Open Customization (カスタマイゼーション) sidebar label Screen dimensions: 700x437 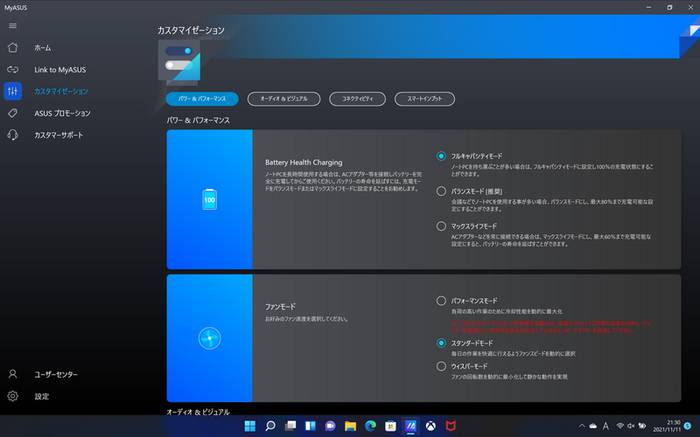[61, 92]
